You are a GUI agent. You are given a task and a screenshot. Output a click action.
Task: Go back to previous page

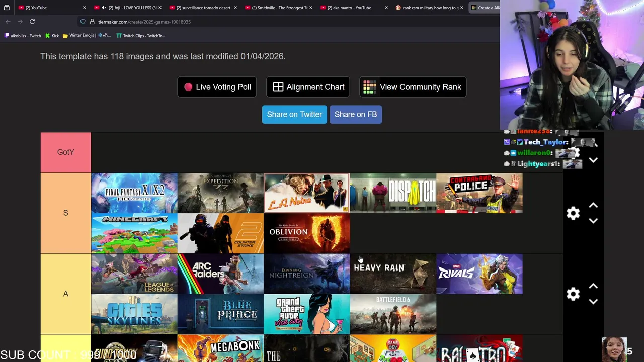[8, 22]
